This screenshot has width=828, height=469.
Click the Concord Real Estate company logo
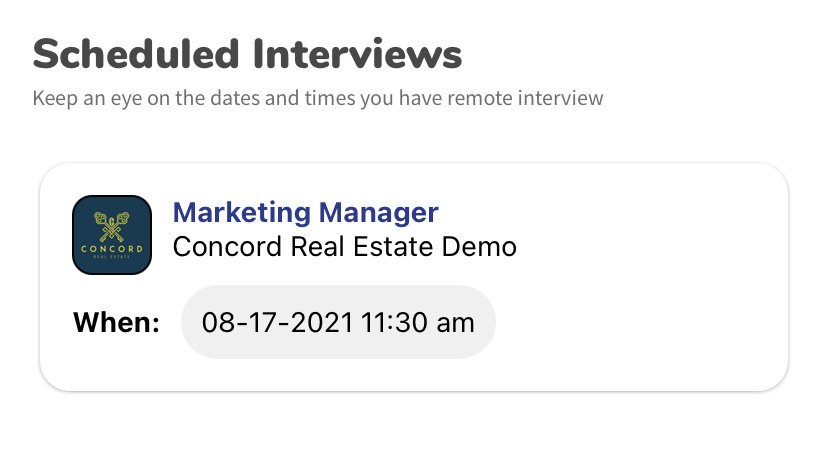(112, 235)
